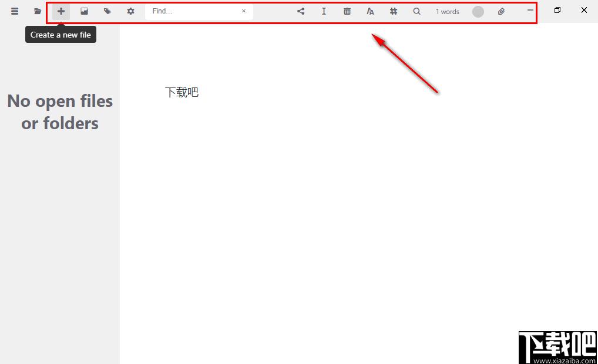The height and width of the screenshot is (364, 598).
Task: Click the magnifier search icon
Action: click(x=417, y=11)
